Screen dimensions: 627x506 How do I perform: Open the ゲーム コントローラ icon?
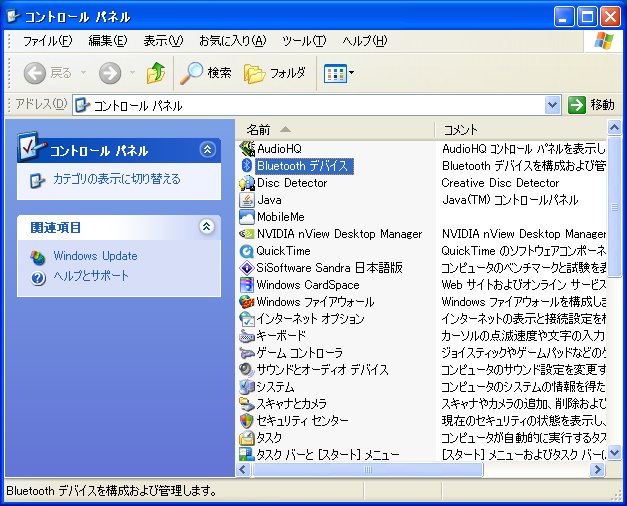coord(247,353)
